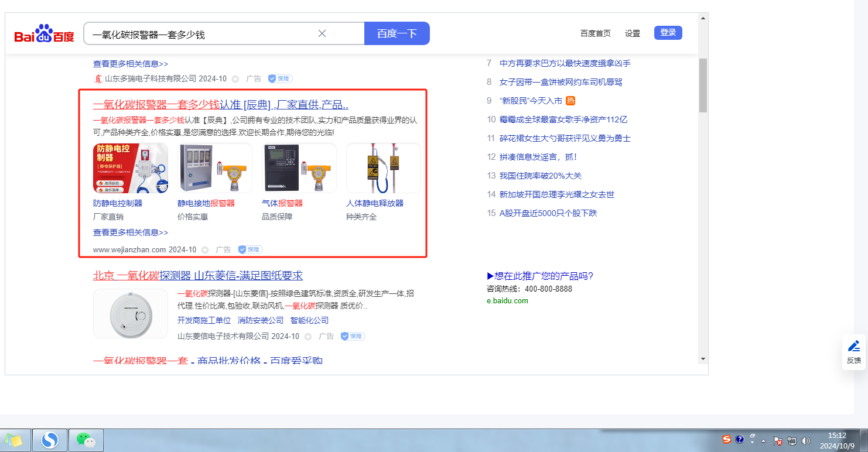Viewport: 868px width, 452px height.
Task: Click the 山东多瑞电子科技有限公司 source text
Action: 151,78
